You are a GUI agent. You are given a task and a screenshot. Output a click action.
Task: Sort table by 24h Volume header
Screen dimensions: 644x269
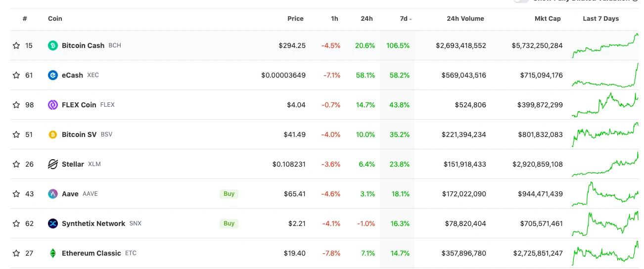pyautogui.click(x=465, y=19)
